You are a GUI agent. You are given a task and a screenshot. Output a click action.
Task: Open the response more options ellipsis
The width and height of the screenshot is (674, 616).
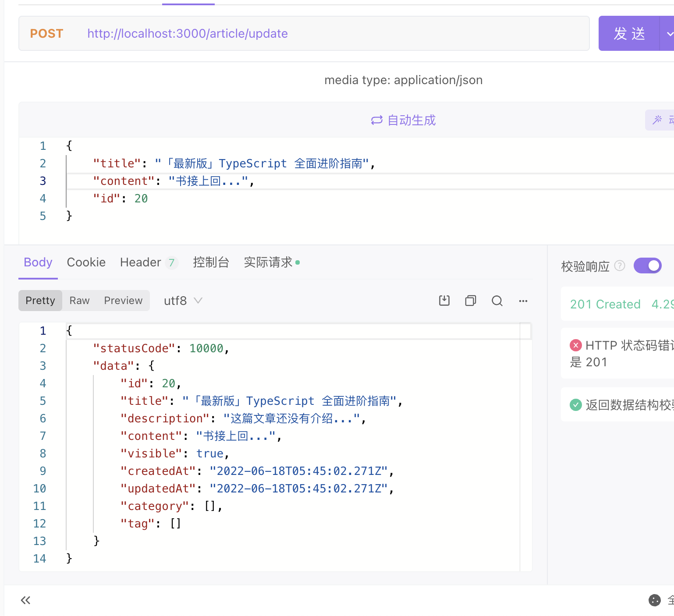[x=523, y=301]
